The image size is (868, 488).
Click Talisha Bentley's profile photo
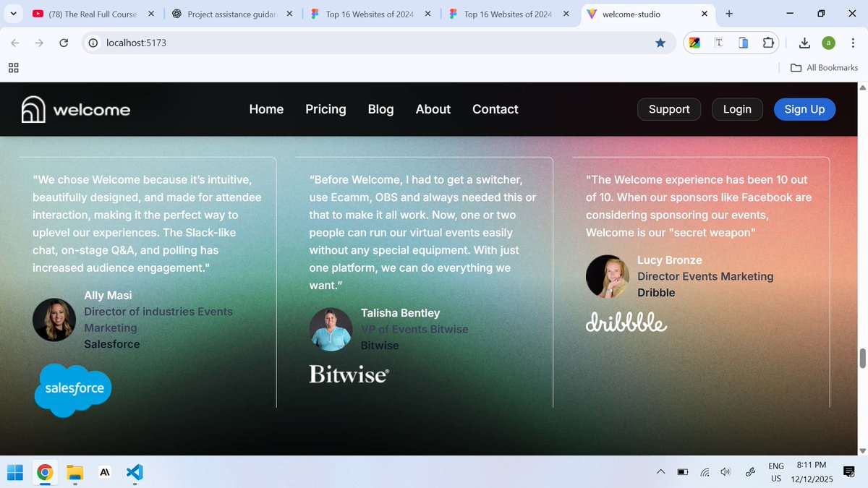coord(331,330)
